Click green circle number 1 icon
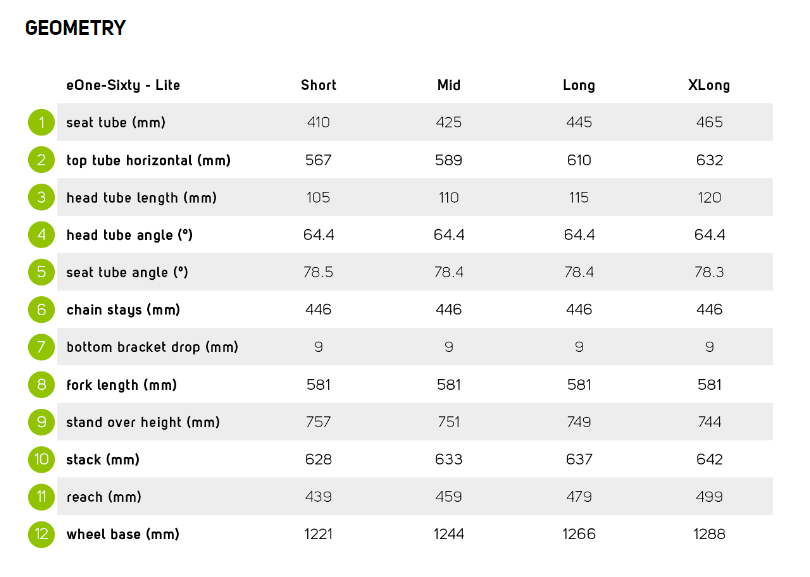 click(x=41, y=122)
